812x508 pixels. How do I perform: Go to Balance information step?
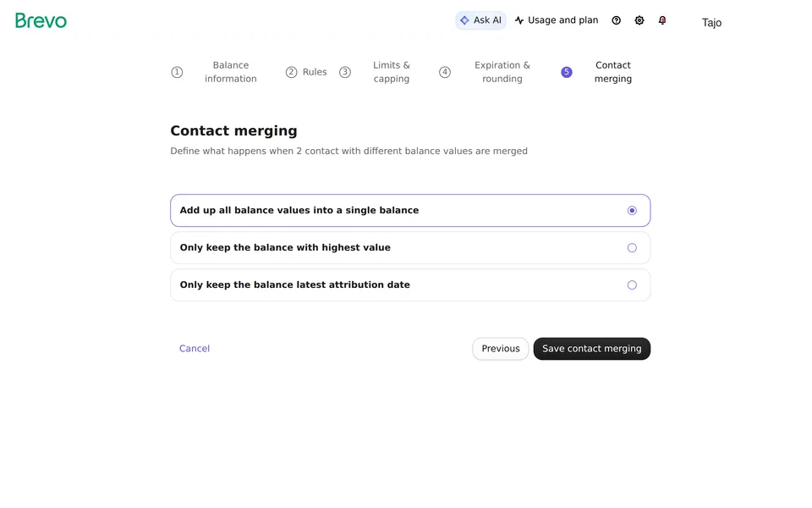(x=230, y=72)
